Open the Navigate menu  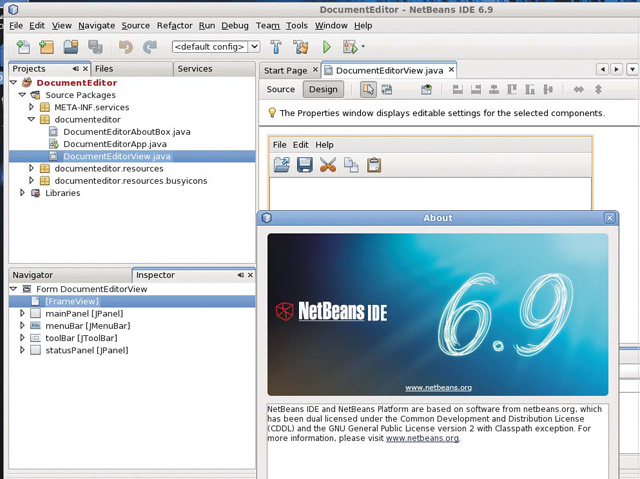(x=97, y=26)
